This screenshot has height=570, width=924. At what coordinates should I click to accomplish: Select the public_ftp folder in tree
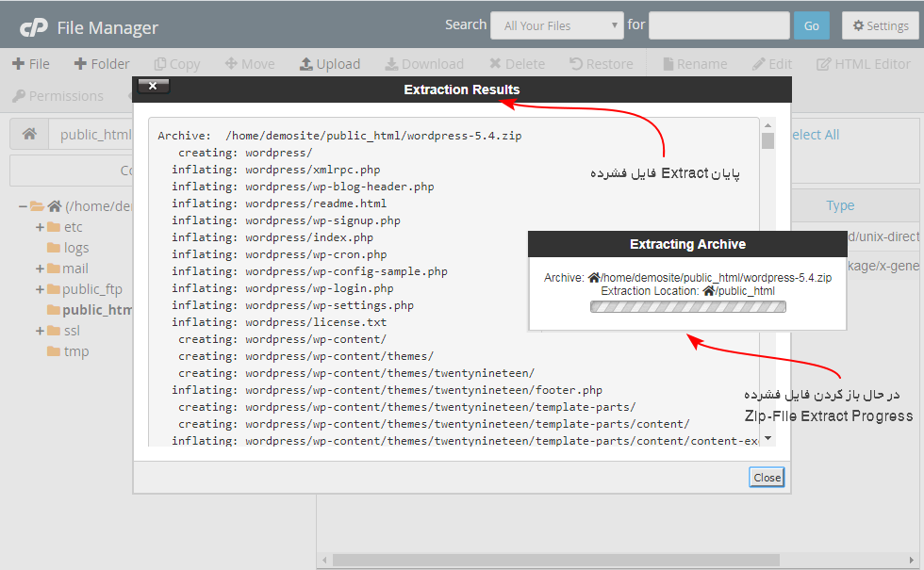point(85,289)
